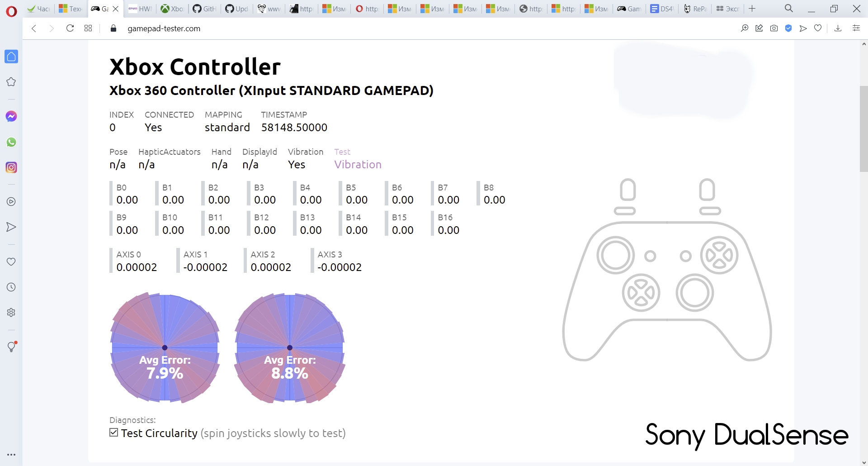Open a new tab with plus button
This screenshot has height=466, width=868.
pos(752,9)
